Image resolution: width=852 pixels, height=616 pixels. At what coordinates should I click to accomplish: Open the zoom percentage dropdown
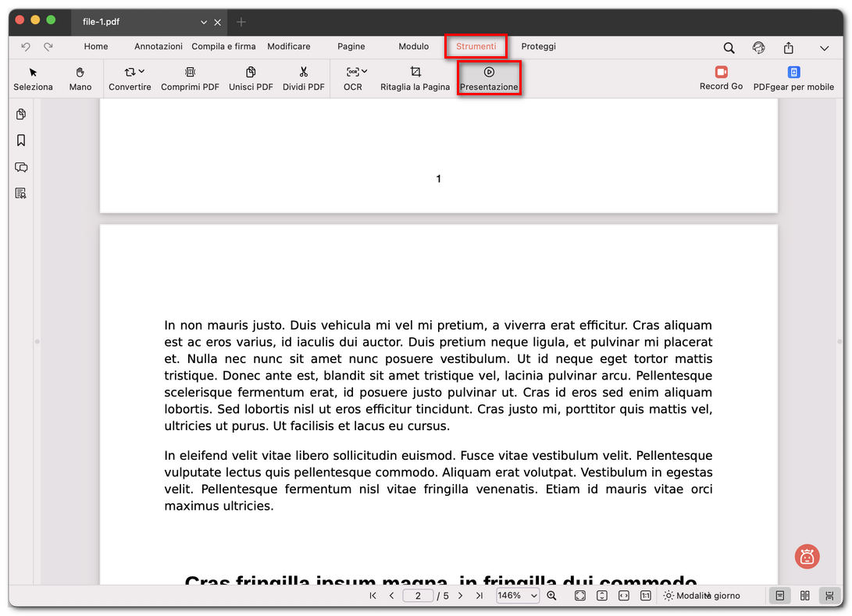(517, 595)
